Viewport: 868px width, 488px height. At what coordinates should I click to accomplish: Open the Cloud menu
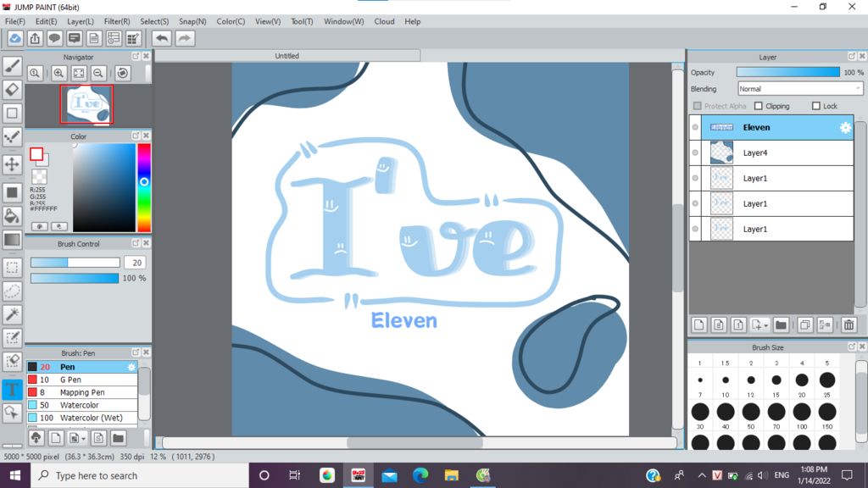384,21
